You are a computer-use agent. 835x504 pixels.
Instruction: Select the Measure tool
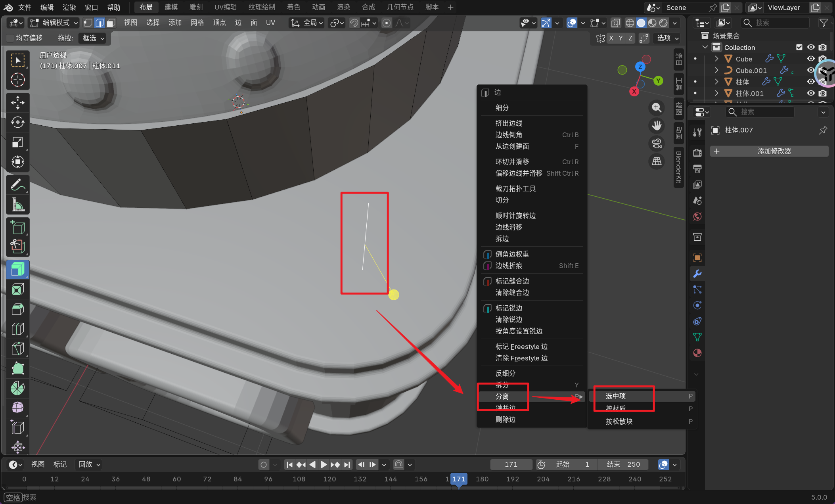(17, 205)
